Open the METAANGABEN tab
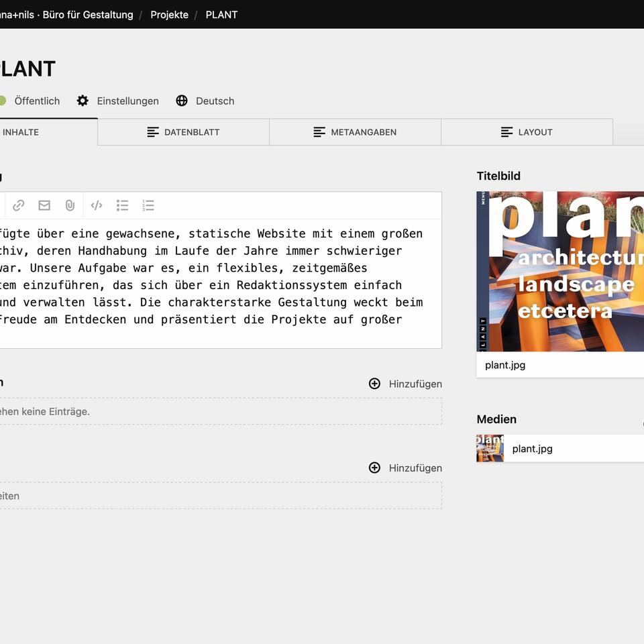 click(356, 132)
